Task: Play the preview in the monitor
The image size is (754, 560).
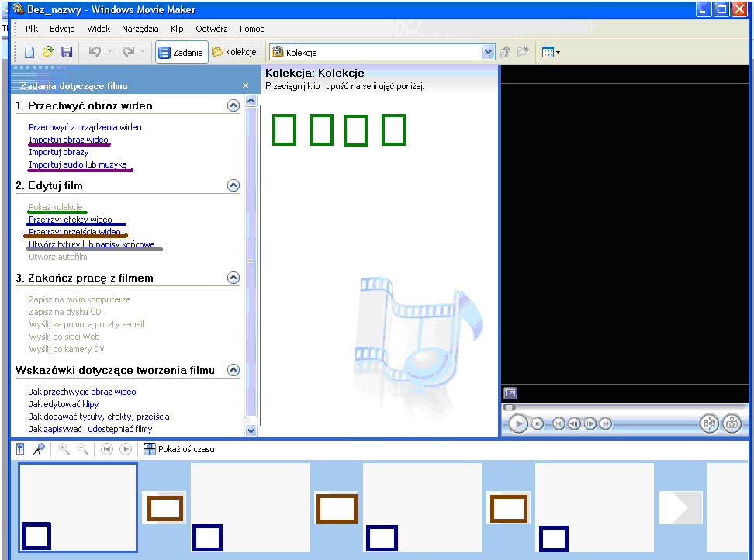Action: pos(518,424)
